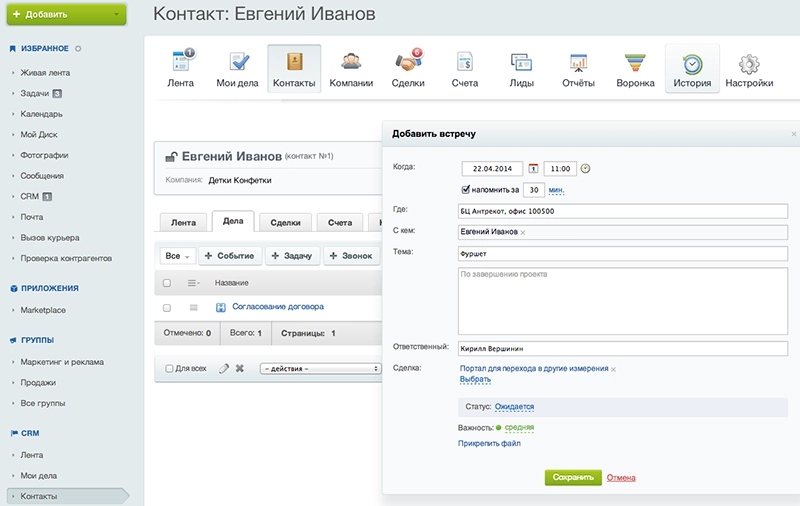Image resolution: width=800 pixels, height=506 pixels.
Task: Tick the checkbox for Согласование договора row
Action: click(x=167, y=307)
